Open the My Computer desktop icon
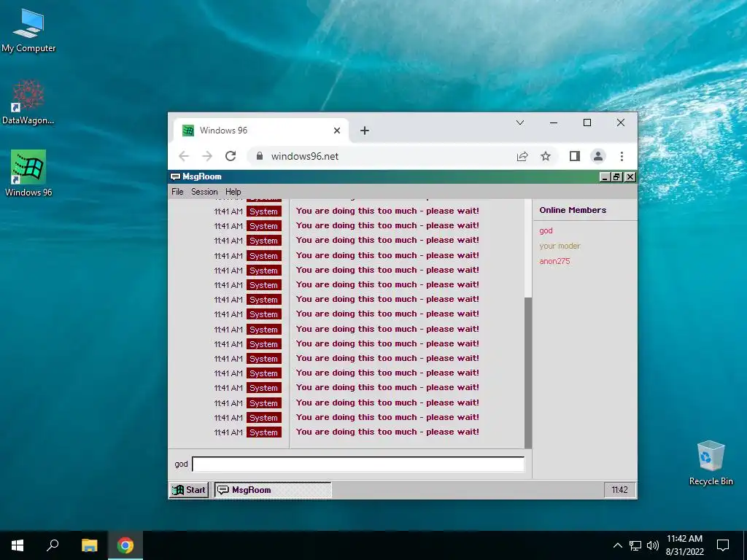Screen dimensions: 747x560 pyautogui.click(x=28, y=31)
